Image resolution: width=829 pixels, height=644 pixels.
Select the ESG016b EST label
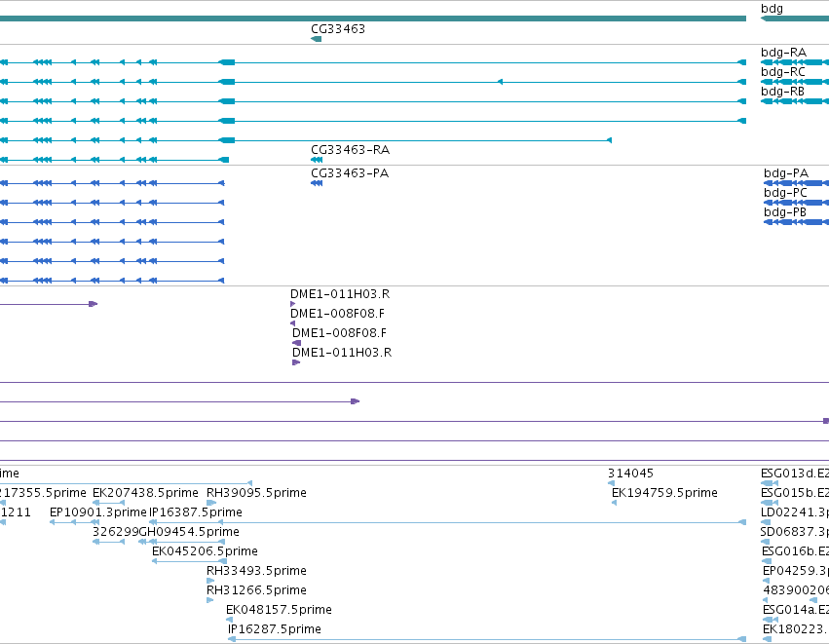click(x=795, y=551)
